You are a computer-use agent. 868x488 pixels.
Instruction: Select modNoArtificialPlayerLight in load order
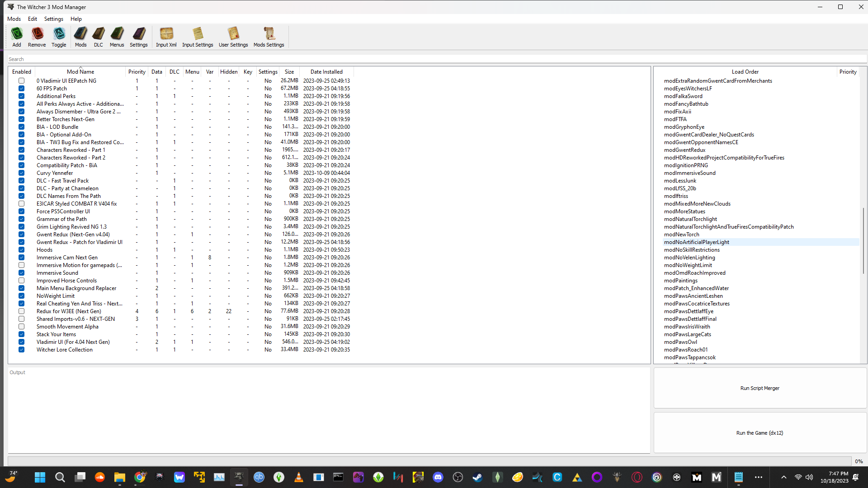point(697,242)
